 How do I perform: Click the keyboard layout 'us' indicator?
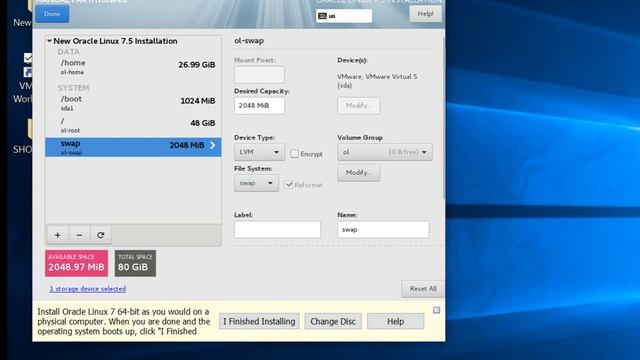point(344,16)
